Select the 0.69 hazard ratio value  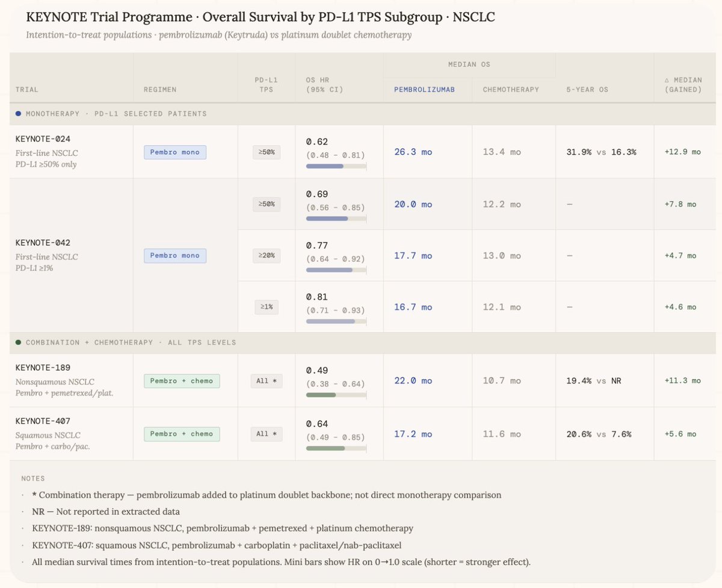[317, 194]
